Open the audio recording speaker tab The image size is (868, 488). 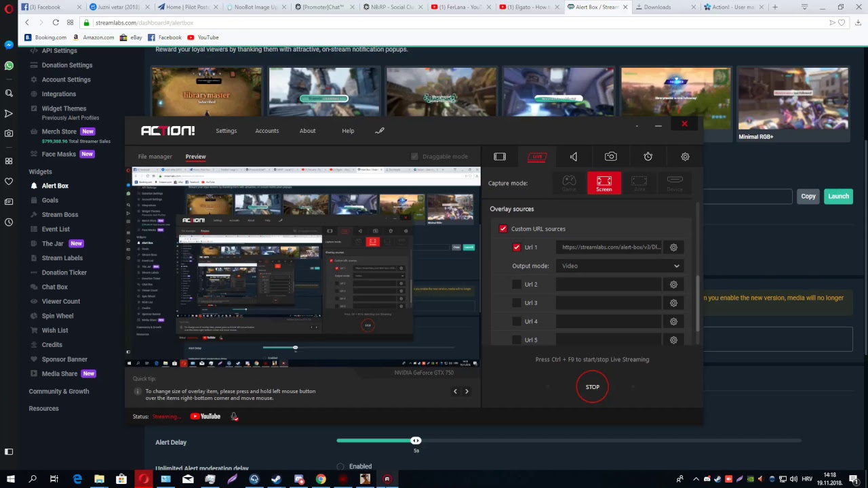click(574, 157)
